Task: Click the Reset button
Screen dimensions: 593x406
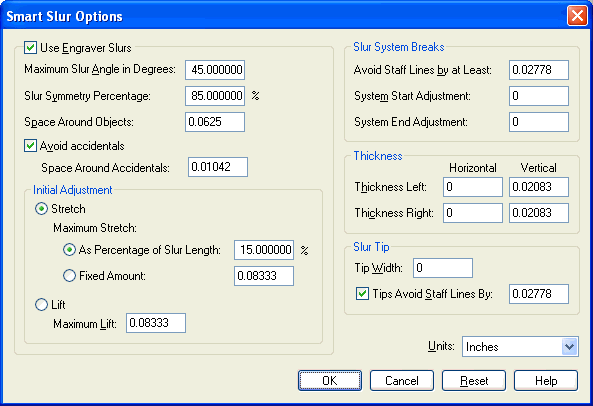Action: click(474, 380)
